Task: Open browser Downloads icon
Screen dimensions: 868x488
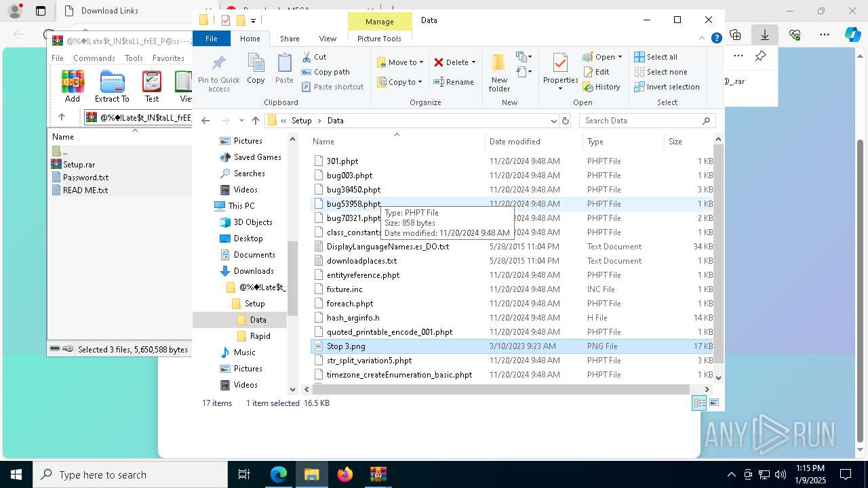Action: [765, 35]
